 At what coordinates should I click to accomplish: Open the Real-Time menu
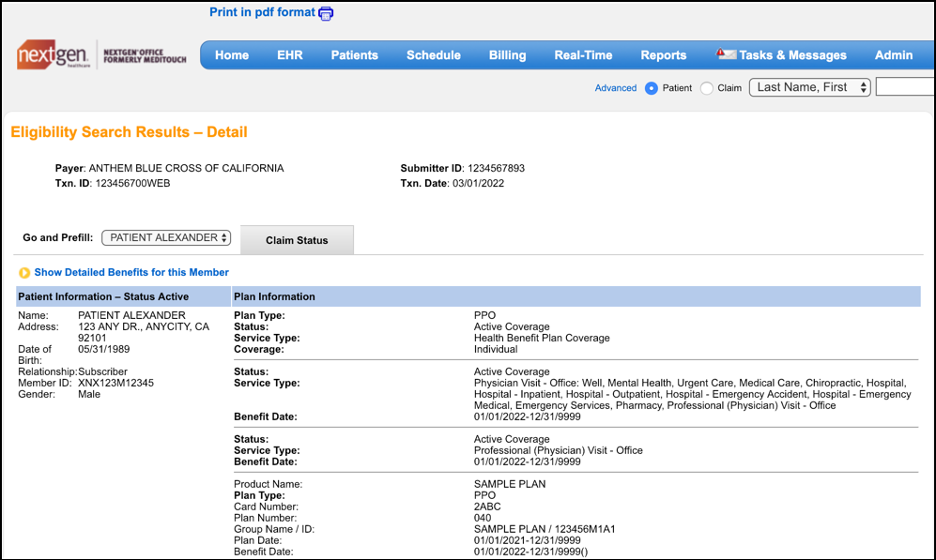(x=583, y=54)
